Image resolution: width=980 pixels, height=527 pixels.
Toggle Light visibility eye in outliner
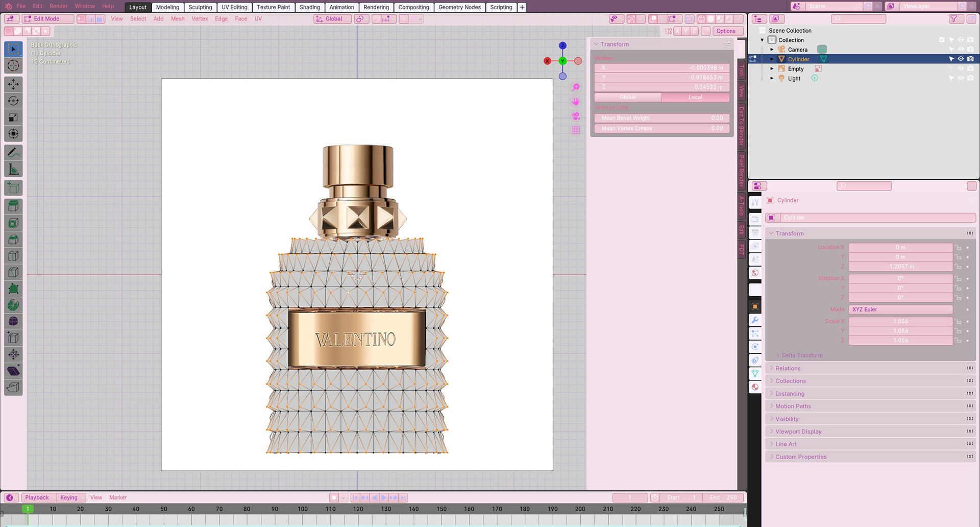pyautogui.click(x=961, y=78)
